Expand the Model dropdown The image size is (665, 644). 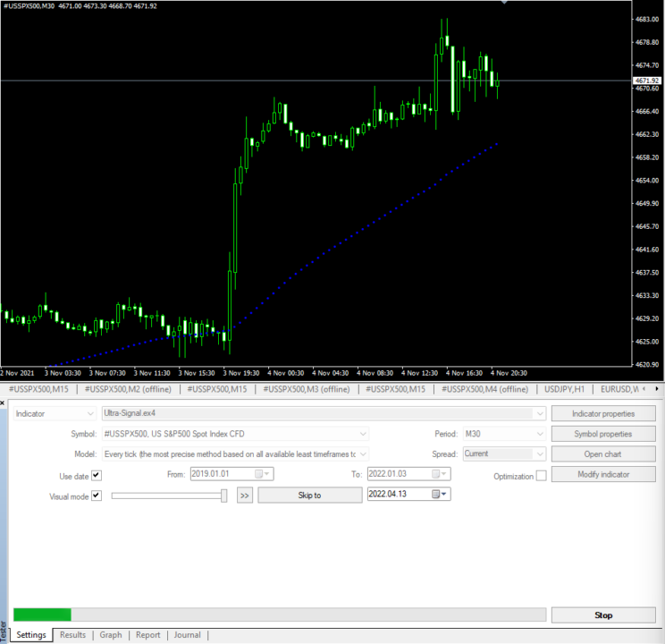tap(363, 454)
